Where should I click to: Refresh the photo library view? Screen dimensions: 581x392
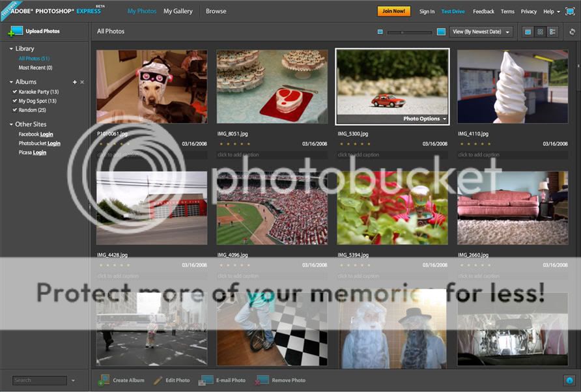pos(572,31)
